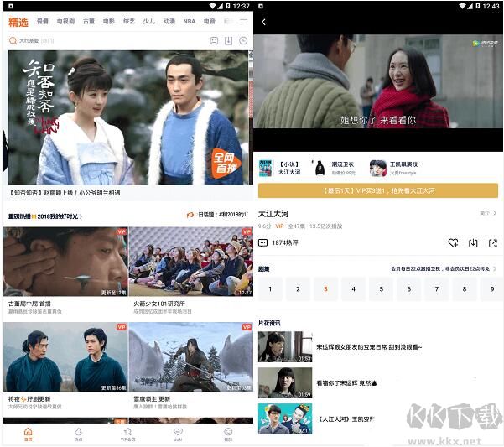Select episode 1
504x447 pixels.
point(270,289)
